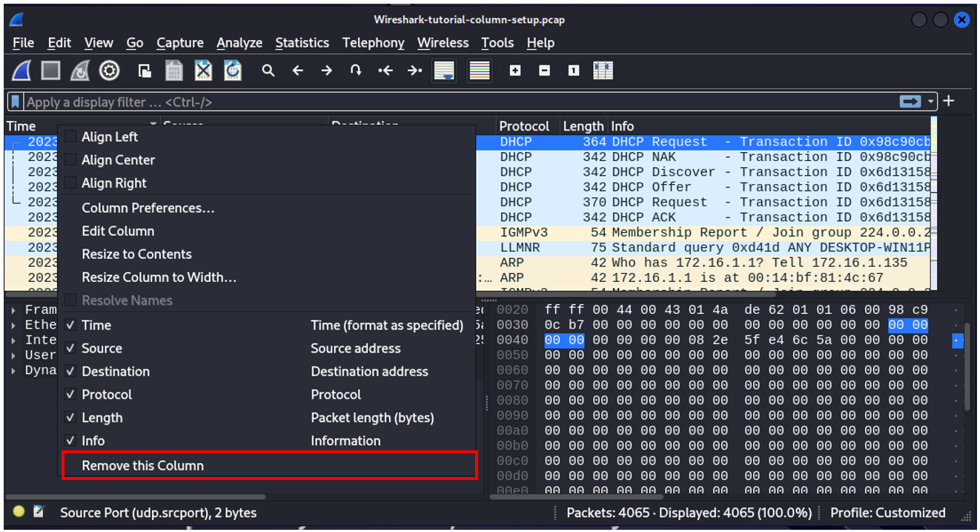Uncheck the Length column entry
The height and width of the screenshot is (532, 980).
70,417
